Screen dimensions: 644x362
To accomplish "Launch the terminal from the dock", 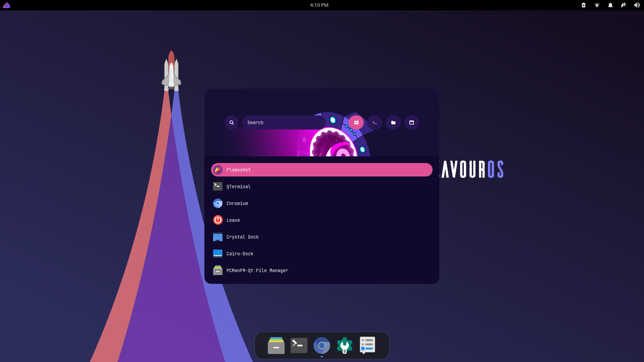I will tap(299, 345).
